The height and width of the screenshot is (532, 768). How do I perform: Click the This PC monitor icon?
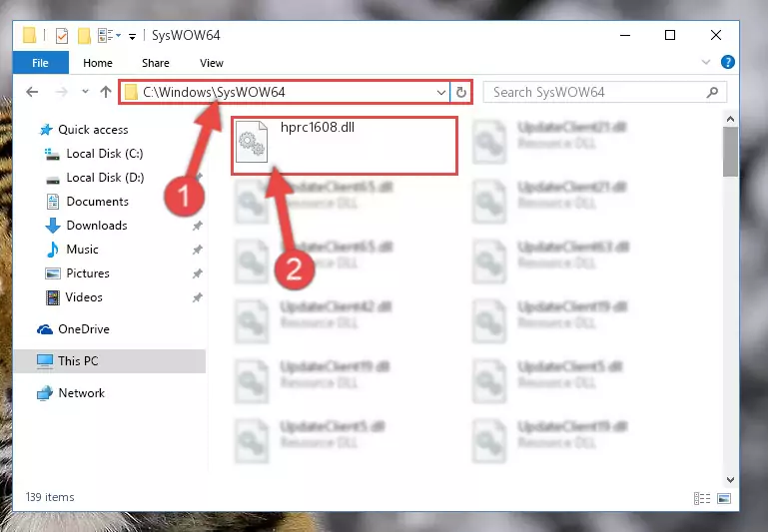click(x=45, y=361)
